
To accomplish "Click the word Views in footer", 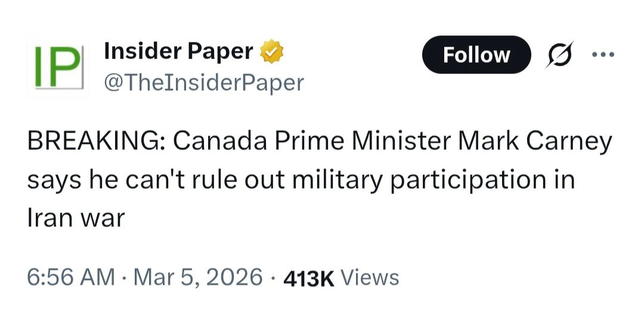I will (371, 278).
